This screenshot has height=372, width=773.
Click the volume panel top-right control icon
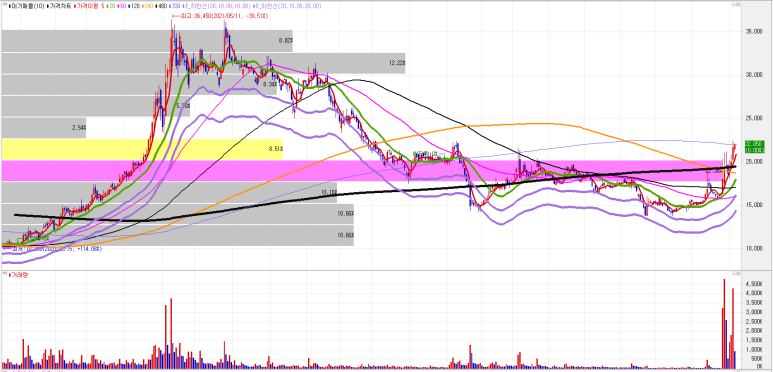pyautogui.click(x=737, y=273)
